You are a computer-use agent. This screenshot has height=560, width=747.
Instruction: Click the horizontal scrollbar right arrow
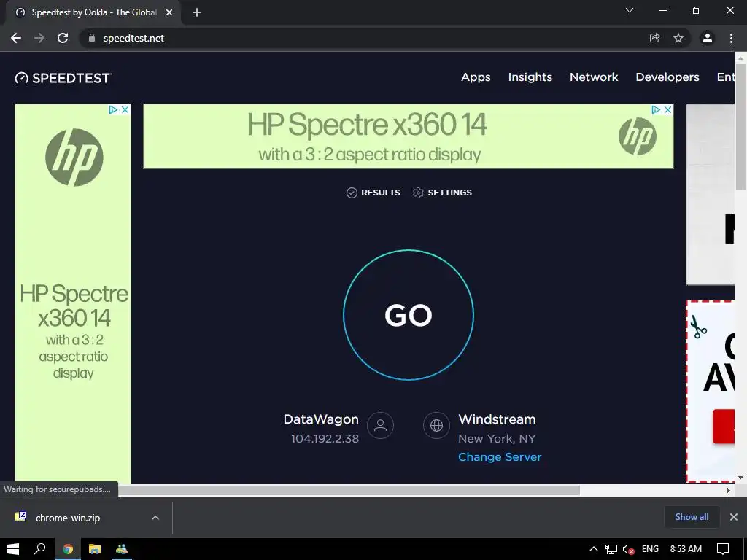coord(729,490)
